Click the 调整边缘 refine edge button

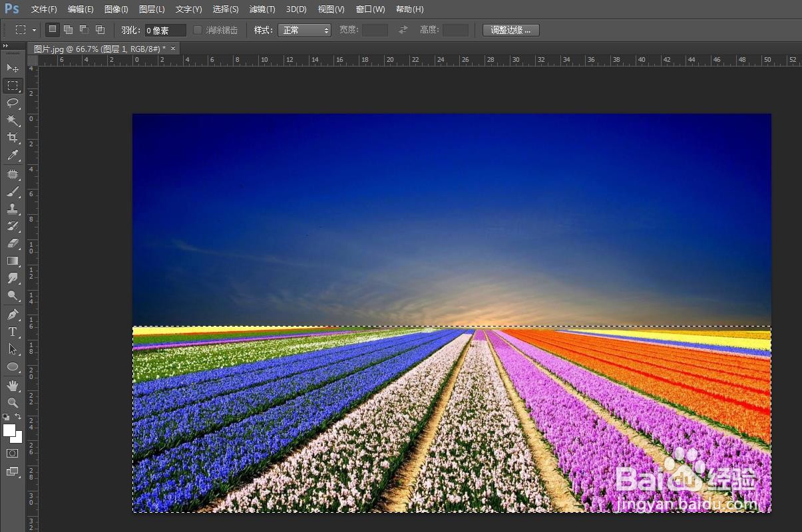510,30
